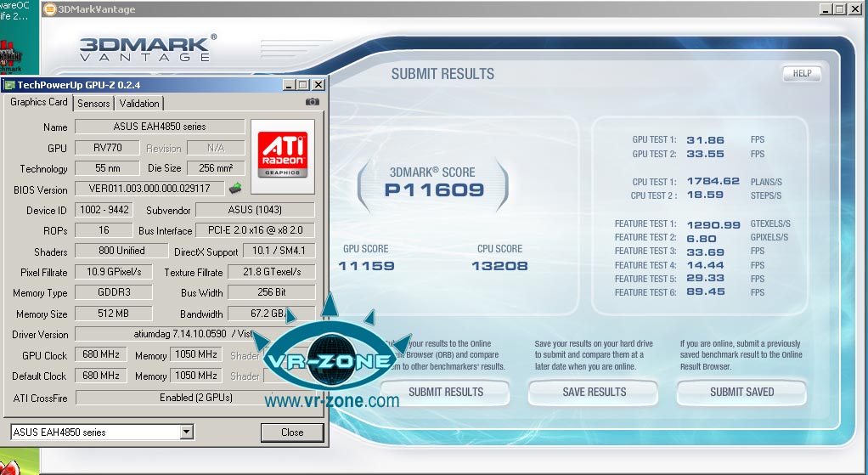The image size is (868, 475).
Task: Click the FEATURE TEST 5 result 29.33
Action: (705, 279)
